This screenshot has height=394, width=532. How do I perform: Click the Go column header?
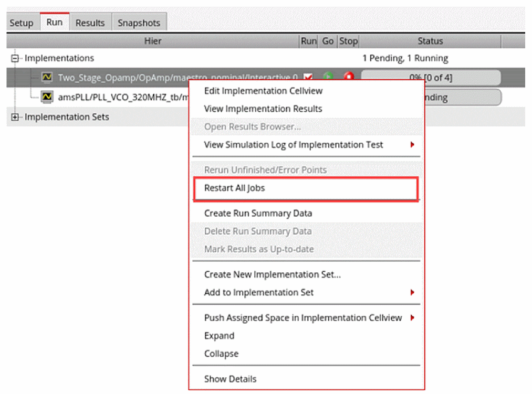coord(328,41)
